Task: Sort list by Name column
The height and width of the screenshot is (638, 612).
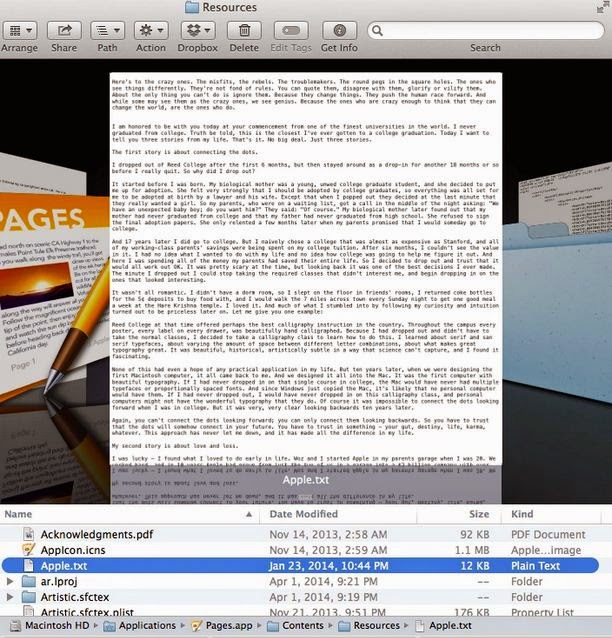Action: coord(18,514)
